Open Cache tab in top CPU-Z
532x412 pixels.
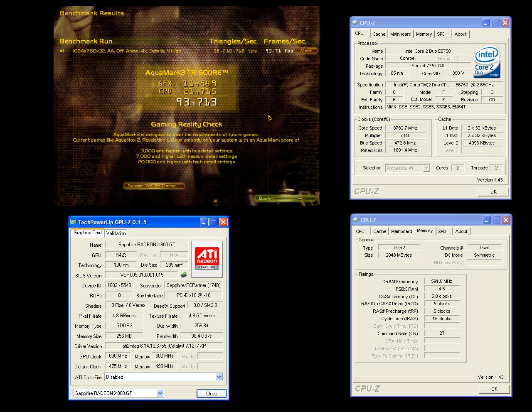[379, 34]
